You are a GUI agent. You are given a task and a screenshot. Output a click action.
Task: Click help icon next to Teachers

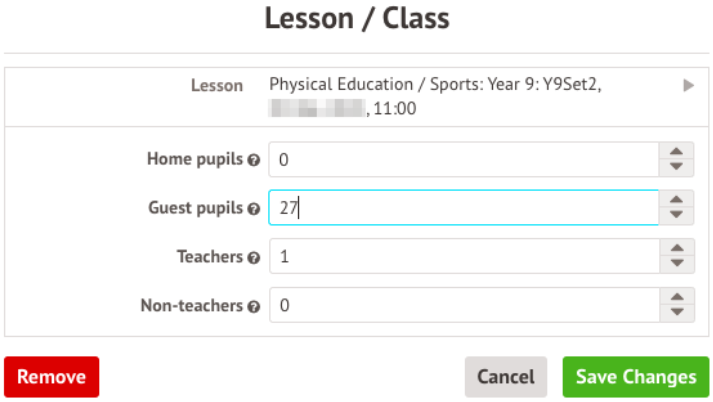(254, 258)
